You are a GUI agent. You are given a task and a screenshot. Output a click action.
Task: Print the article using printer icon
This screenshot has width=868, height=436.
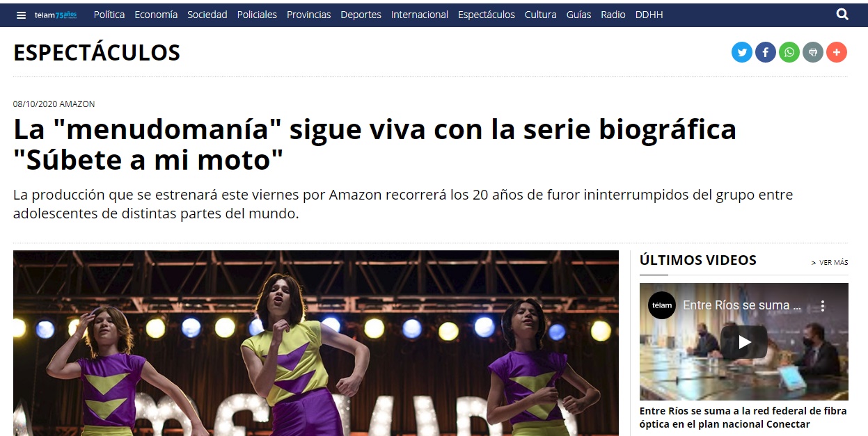(813, 52)
